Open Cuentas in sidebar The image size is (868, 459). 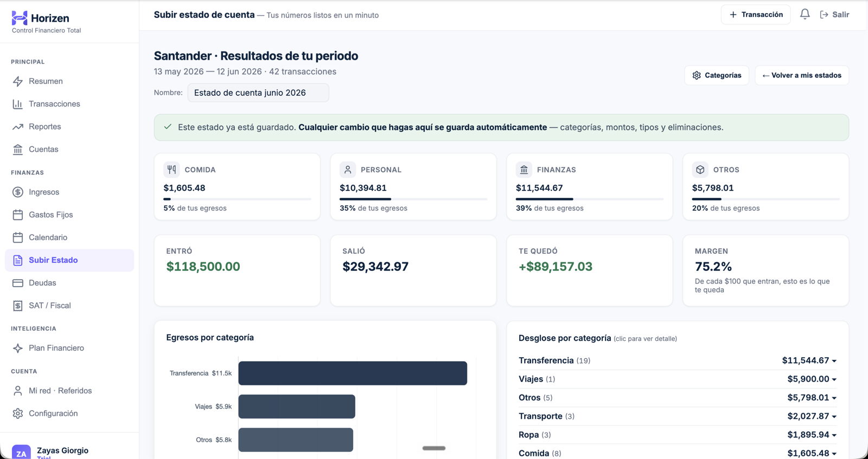point(69,150)
